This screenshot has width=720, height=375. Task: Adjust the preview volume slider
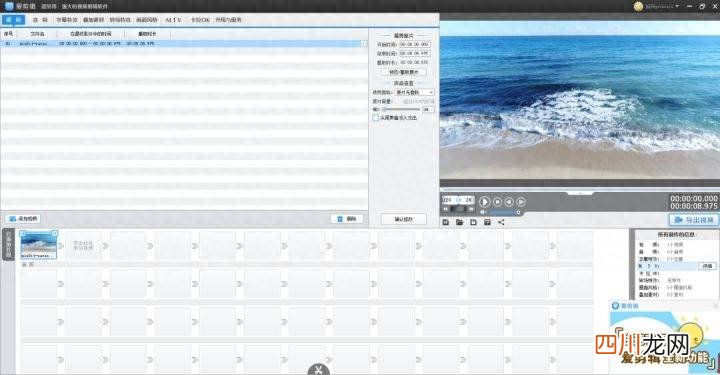(x=505, y=212)
